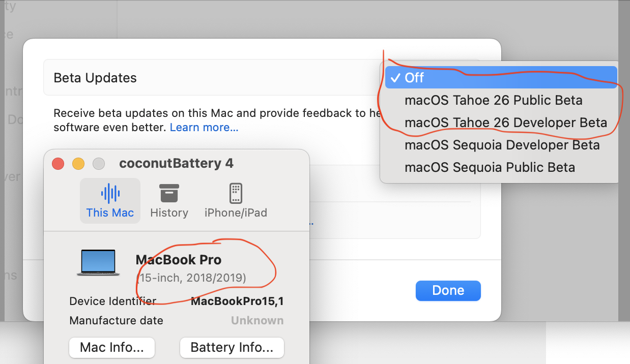Click the MacBookPro15,1 device identifier value
The height and width of the screenshot is (364, 630).
click(x=237, y=301)
